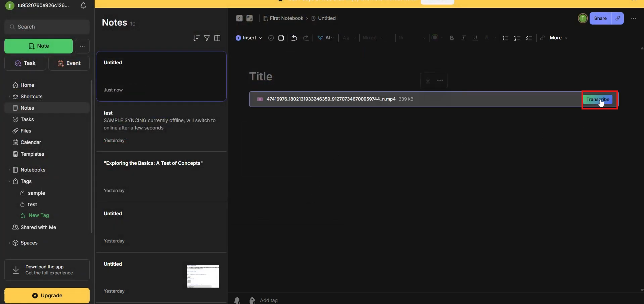Click the user avatar beside Share
This screenshot has height=304, width=644.
coord(583,18)
